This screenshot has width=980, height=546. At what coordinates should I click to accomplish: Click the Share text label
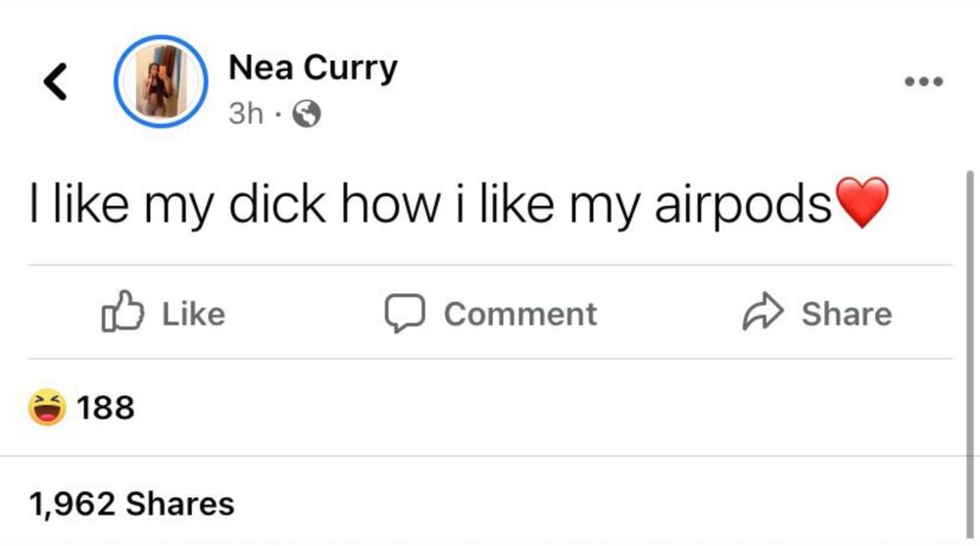(x=847, y=314)
